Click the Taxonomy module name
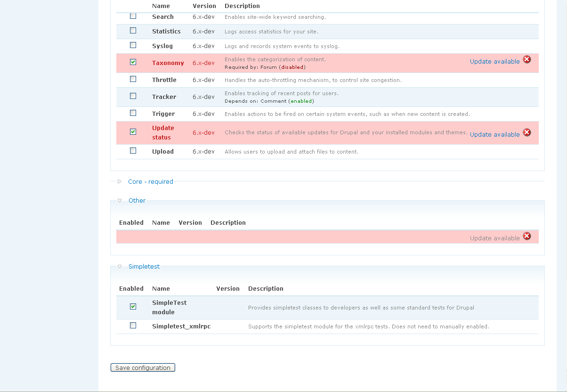The width and height of the screenshot is (567, 392). [168, 63]
